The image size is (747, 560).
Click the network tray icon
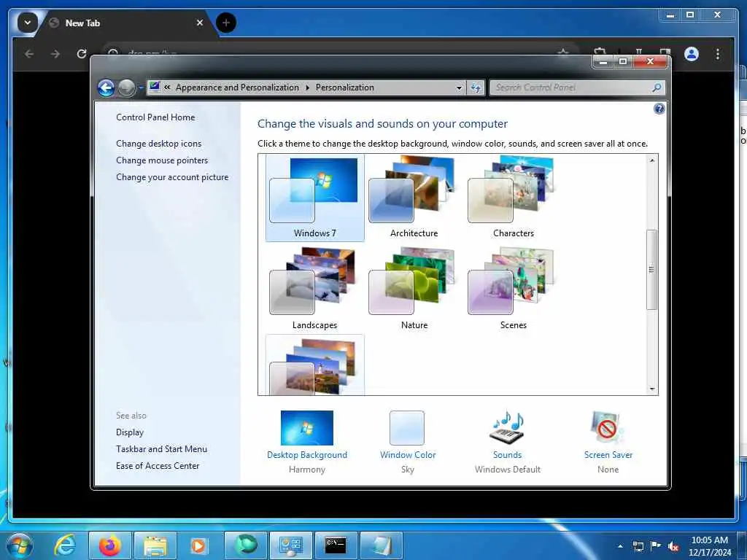pos(638,546)
